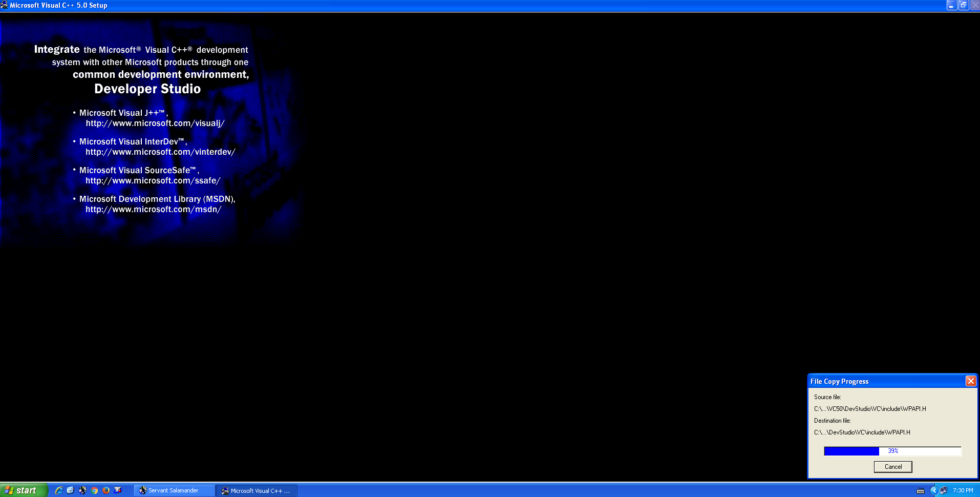The height and width of the screenshot is (497, 980).
Task: Open Outlook Express from Quick Launch
Action: [x=71, y=490]
